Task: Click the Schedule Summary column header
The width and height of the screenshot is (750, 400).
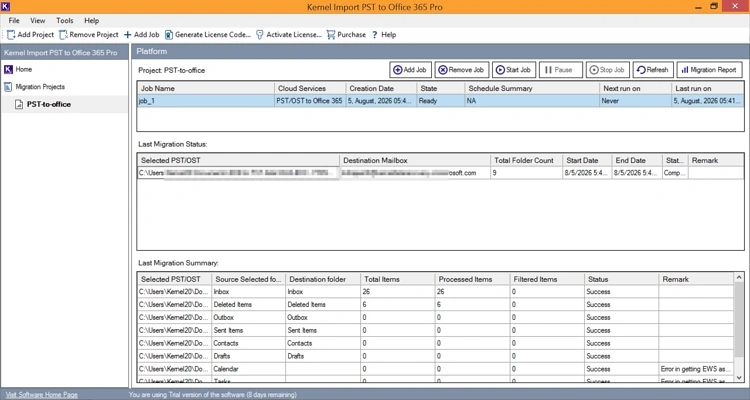Action: [532, 89]
